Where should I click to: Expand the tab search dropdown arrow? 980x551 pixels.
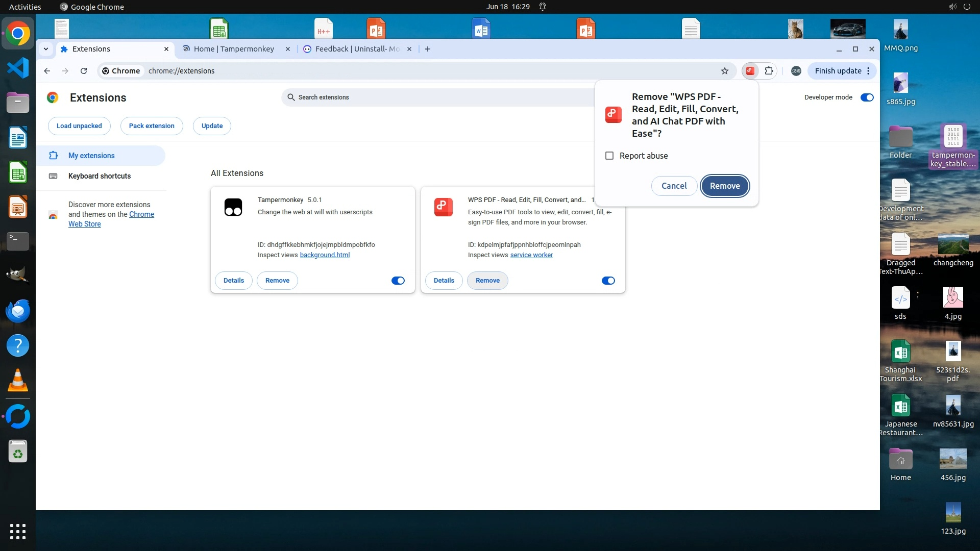[46, 49]
